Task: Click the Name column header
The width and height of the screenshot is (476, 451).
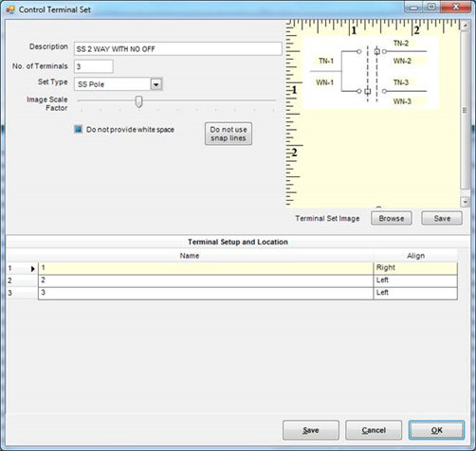Action: click(190, 256)
